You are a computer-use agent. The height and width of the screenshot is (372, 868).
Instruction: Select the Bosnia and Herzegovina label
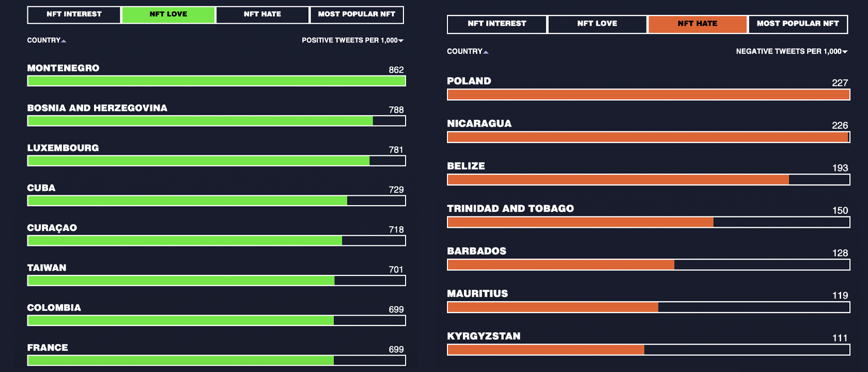[x=97, y=108]
